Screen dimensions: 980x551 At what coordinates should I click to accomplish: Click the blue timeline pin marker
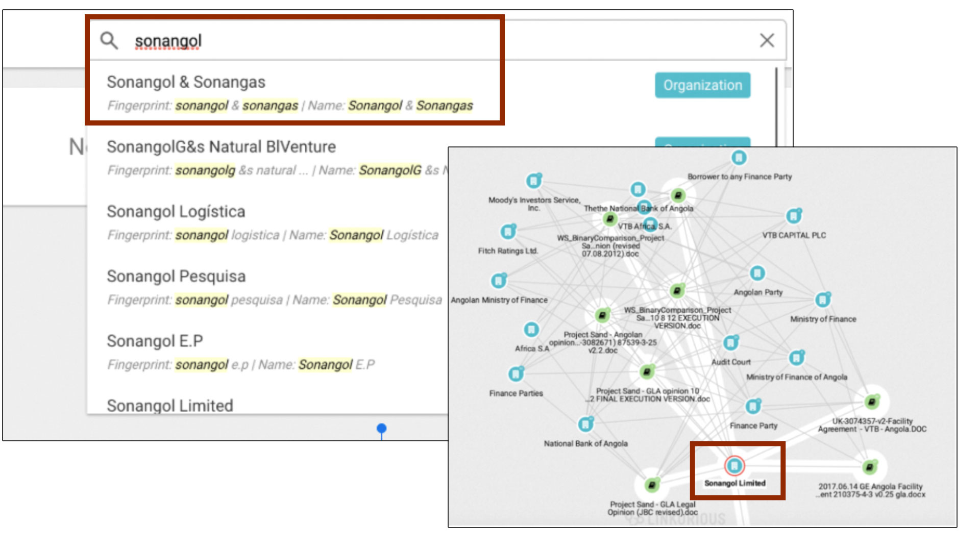pos(381,429)
